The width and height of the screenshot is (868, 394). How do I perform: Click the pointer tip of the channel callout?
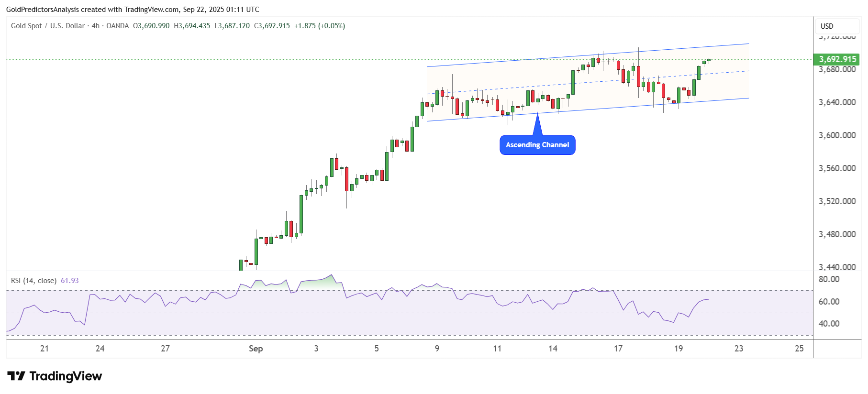pos(538,114)
